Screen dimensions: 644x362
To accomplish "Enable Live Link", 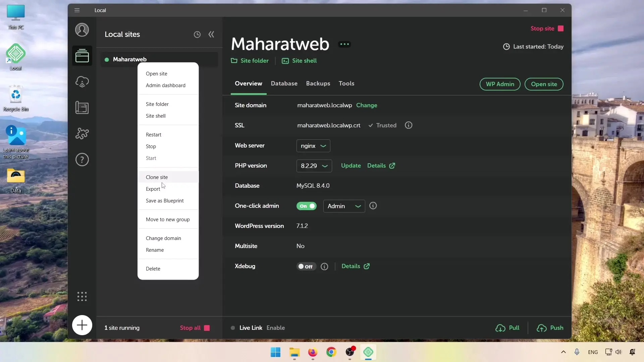I will [x=275, y=328].
